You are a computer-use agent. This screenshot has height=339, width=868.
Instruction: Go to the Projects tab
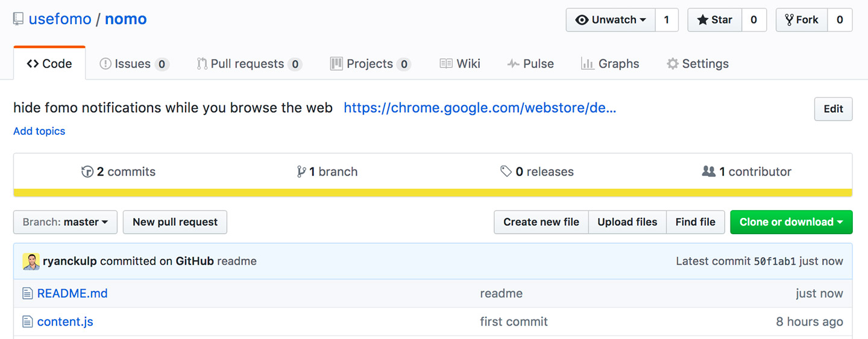(x=370, y=64)
